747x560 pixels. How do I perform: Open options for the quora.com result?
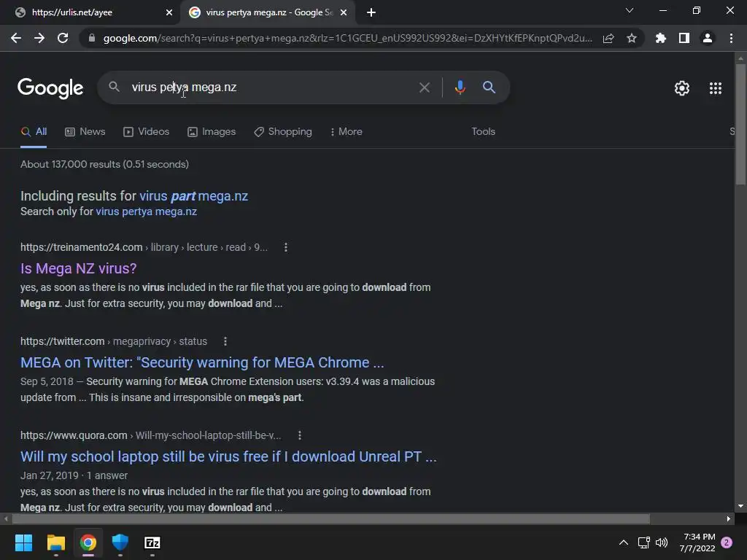tap(300, 435)
